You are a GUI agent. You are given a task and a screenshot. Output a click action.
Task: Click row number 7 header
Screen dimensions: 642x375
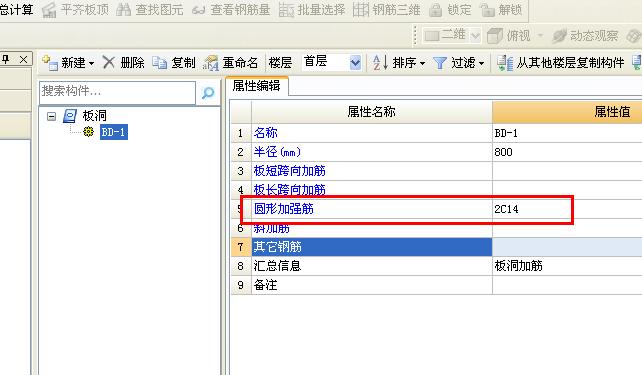(x=241, y=247)
